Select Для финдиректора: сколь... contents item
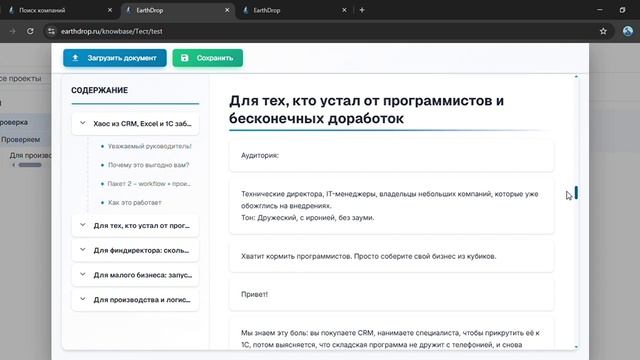 [135, 250]
